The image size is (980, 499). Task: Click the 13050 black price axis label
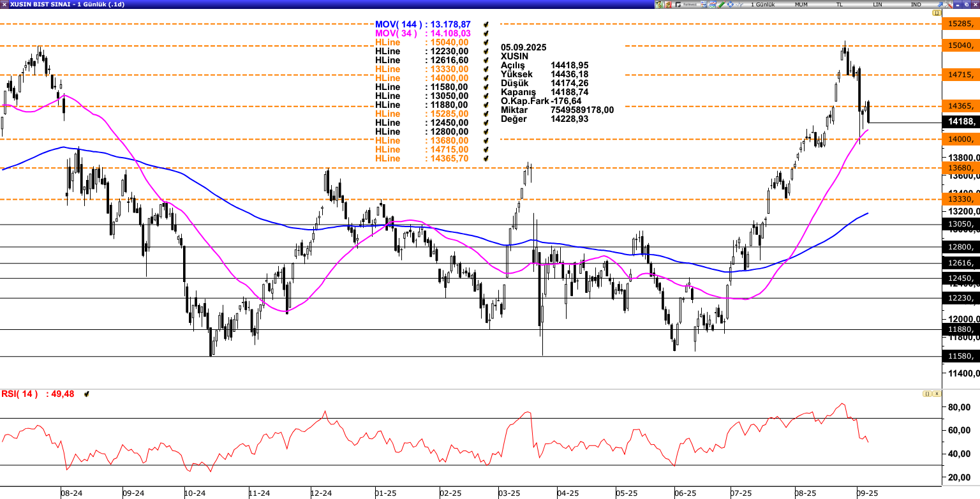click(x=960, y=224)
